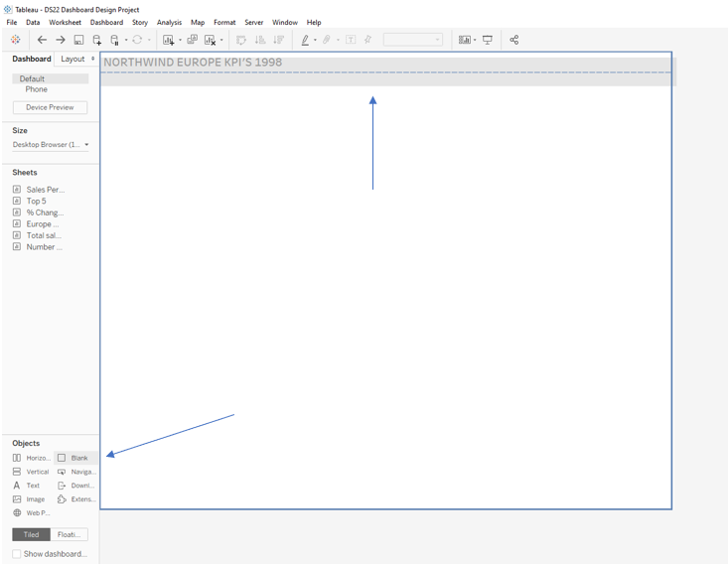
Task: Open the Refresh dropdown arrow
Action: [149, 40]
